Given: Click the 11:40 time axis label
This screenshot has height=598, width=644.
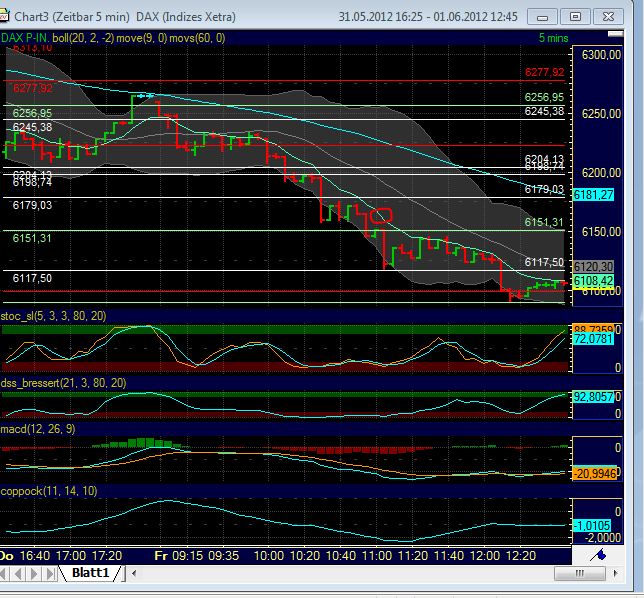Looking at the screenshot, I should 448,556.
